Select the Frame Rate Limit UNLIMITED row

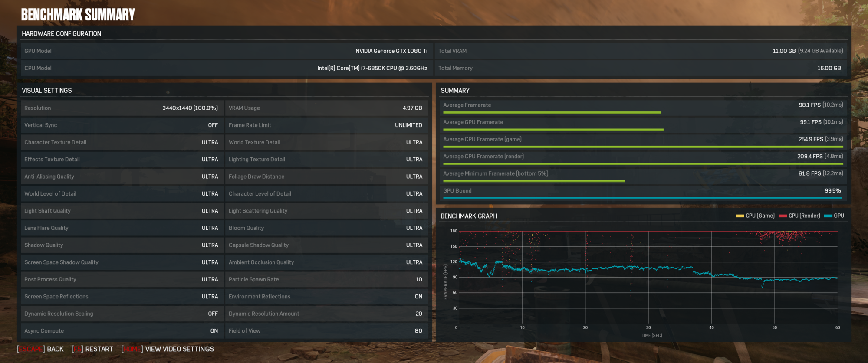point(326,125)
